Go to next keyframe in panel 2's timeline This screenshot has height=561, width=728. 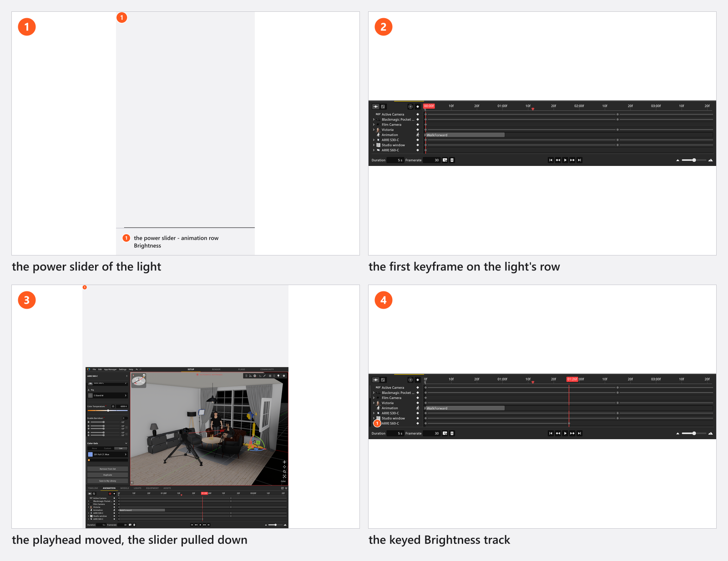(572, 160)
